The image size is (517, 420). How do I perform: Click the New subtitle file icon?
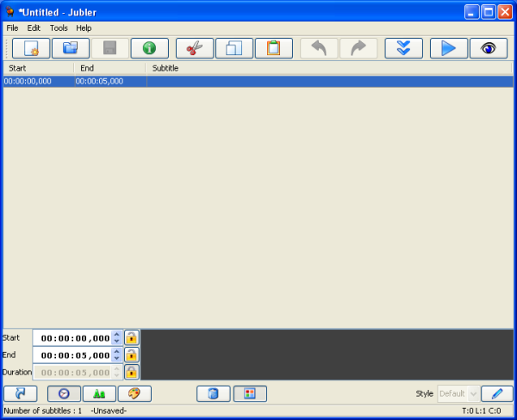point(31,48)
